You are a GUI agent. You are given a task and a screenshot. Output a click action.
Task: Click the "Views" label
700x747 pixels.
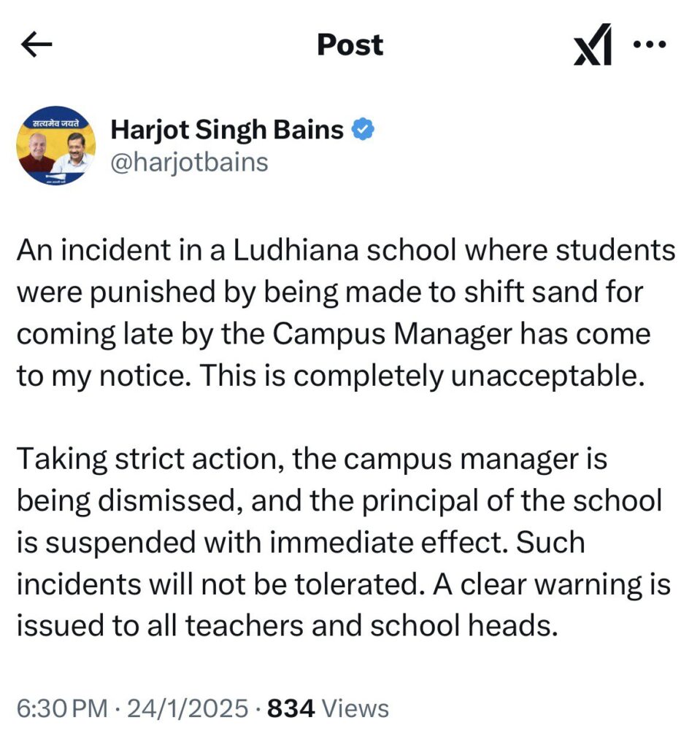[355, 708]
